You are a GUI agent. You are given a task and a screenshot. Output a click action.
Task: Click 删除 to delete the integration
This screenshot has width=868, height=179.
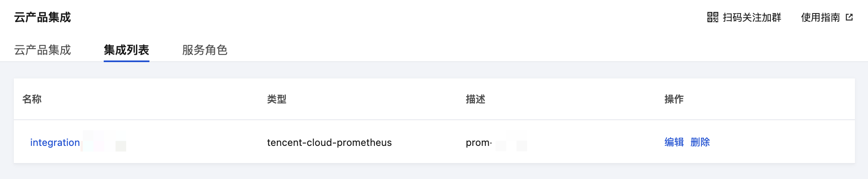[x=700, y=142]
